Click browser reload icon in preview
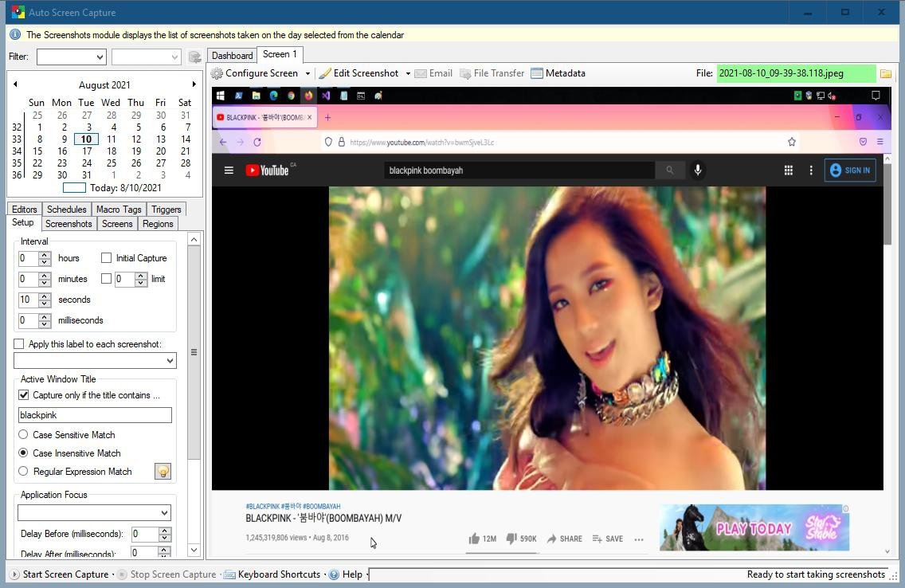The image size is (905, 588). pyautogui.click(x=257, y=142)
